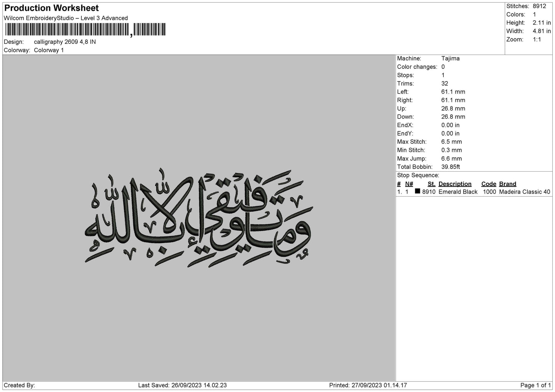Select the Emerald Black thread entry
The height and width of the screenshot is (392, 555).
458,192
